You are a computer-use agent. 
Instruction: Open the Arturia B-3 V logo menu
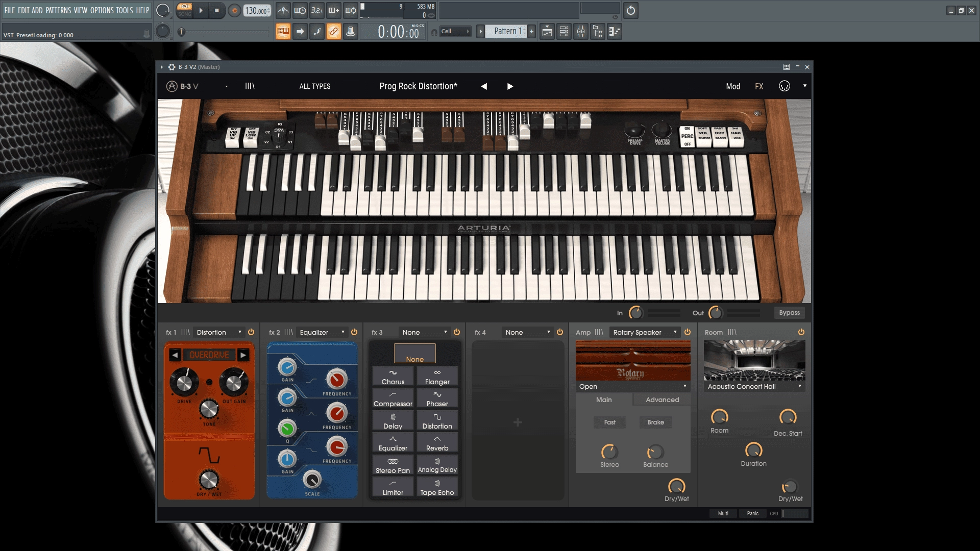click(183, 86)
